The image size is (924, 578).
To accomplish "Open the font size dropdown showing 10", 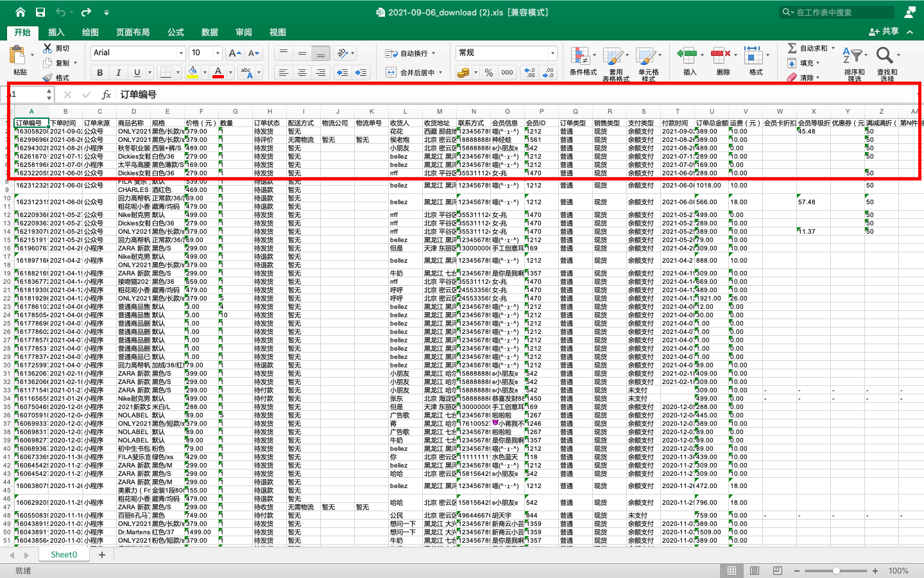I will coord(218,53).
